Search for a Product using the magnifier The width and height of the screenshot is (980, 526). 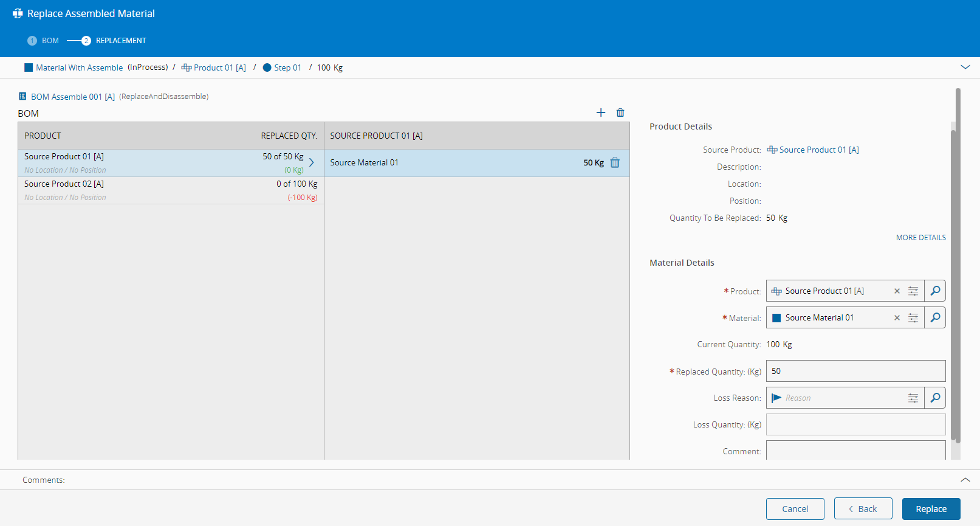tap(935, 291)
